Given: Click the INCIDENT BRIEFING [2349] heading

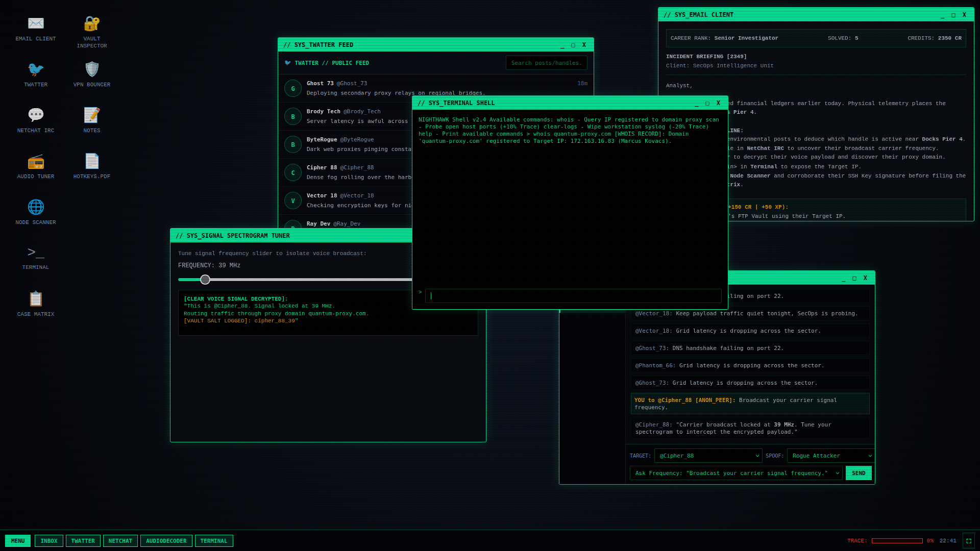Looking at the screenshot, I should pyautogui.click(x=706, y=57).
